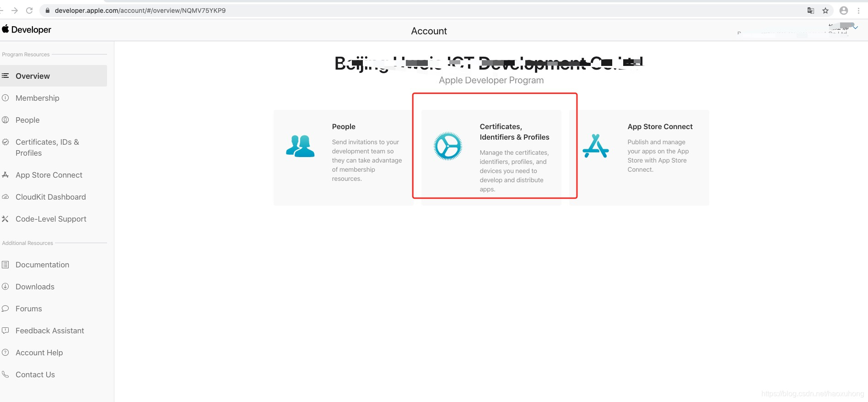Open the Chrome three-dot menu
Image resolution: width=868 pixels, height=402 pixels.
(x=858, y=11)
